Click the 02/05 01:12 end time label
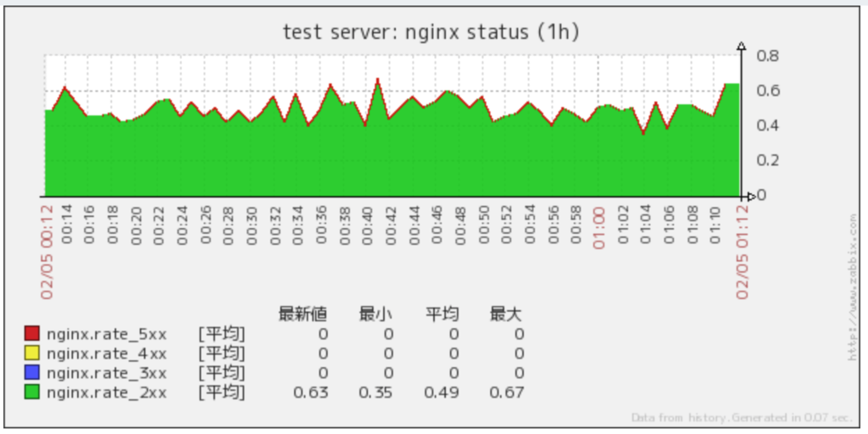868x434 pixels. (742, 252)
